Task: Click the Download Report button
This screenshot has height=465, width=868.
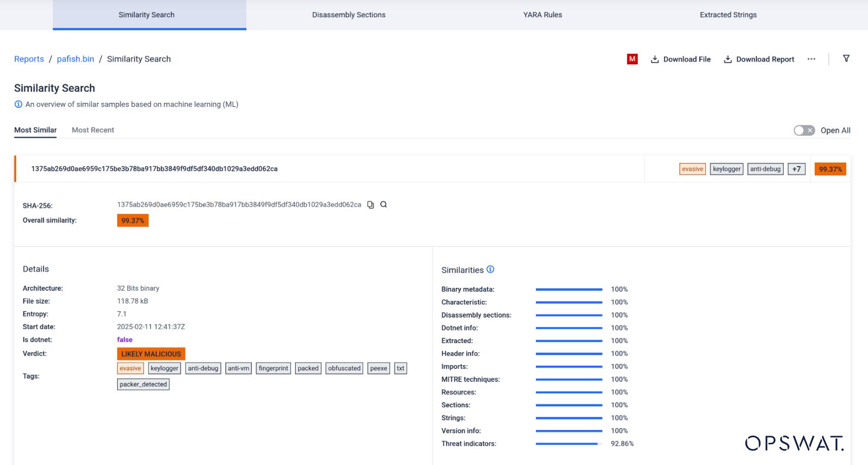Action: coord(759,59)
